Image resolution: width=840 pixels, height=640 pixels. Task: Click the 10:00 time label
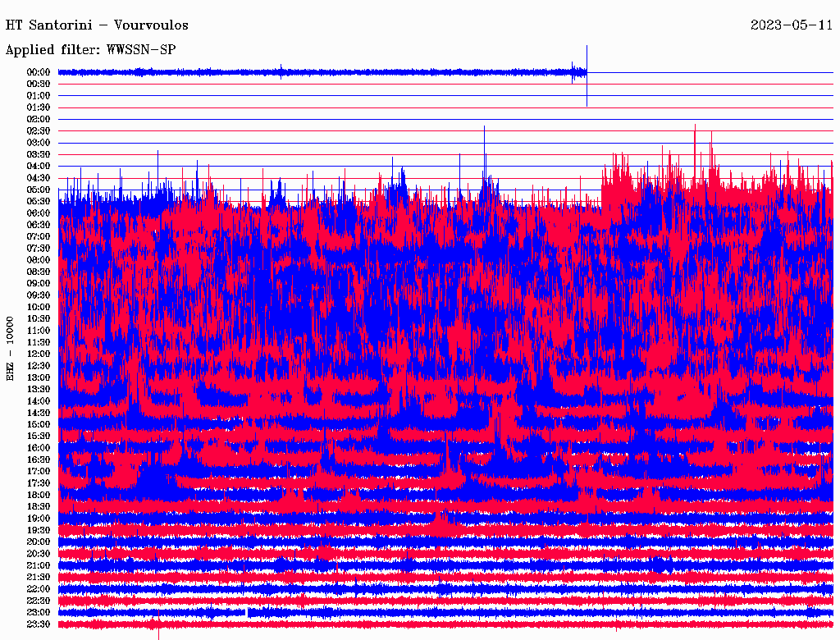pos(39,307)
